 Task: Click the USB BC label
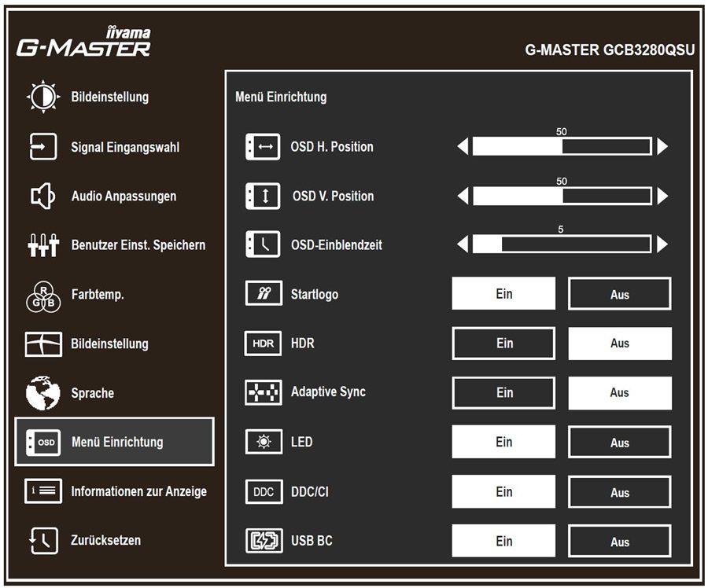click(x=312, y=540)
